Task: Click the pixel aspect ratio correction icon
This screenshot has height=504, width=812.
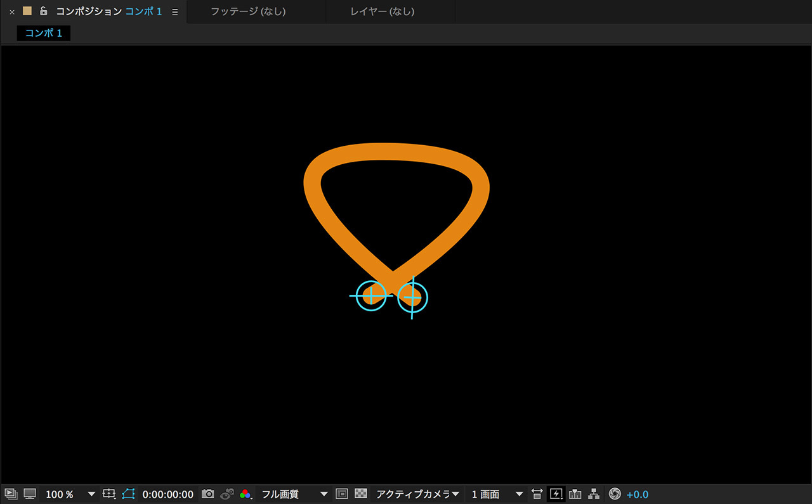Action: 537,494
